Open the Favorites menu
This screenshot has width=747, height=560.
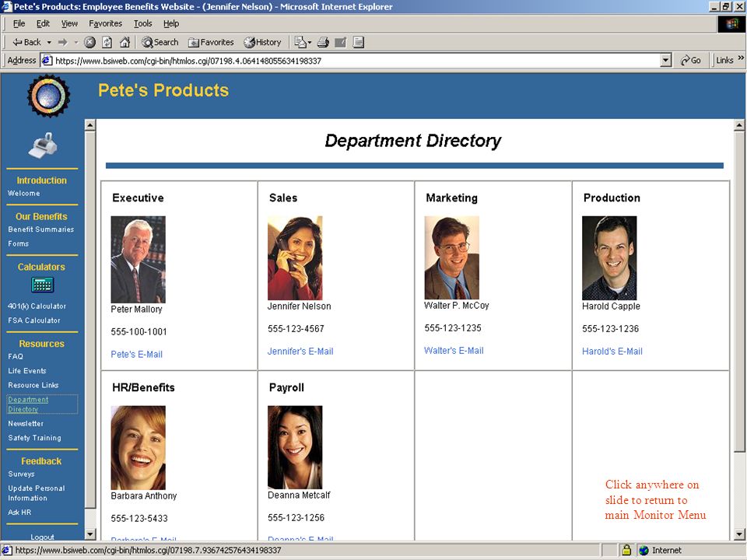click(105, 23)
